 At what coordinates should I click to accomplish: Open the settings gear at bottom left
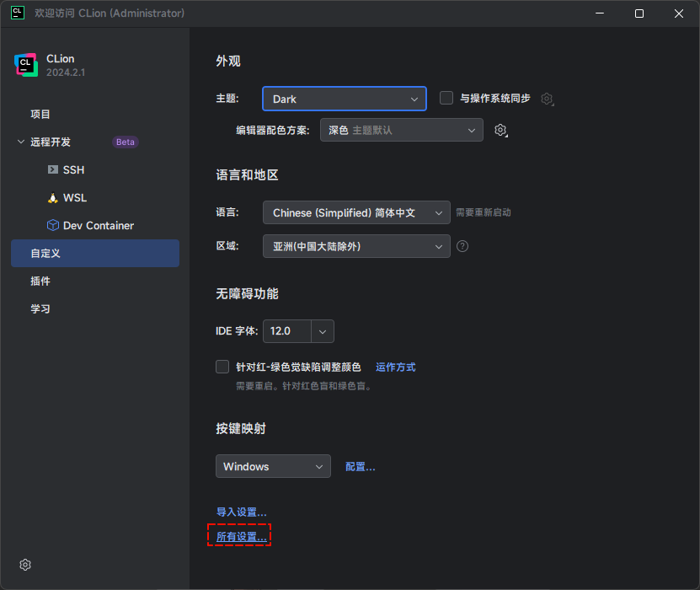click(x=24, y=565)
